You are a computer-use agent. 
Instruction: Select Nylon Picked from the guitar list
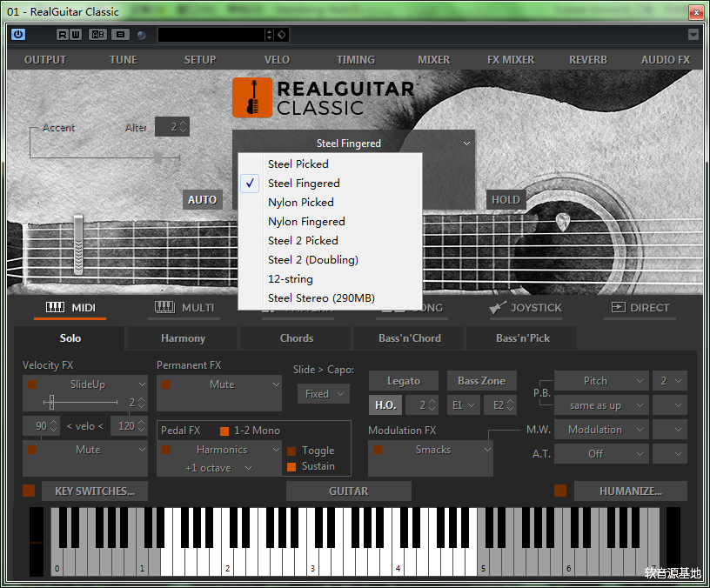pos(300,202)
